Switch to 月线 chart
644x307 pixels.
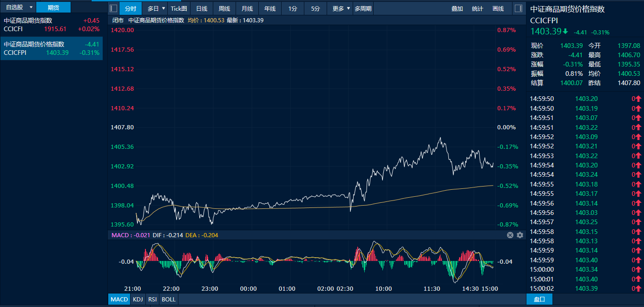coord(247,8)
